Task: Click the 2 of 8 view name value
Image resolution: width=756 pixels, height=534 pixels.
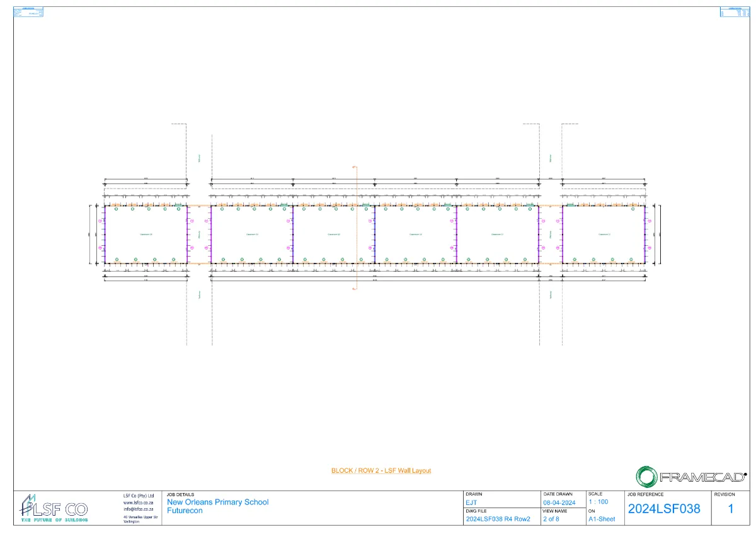Action: 551,519
